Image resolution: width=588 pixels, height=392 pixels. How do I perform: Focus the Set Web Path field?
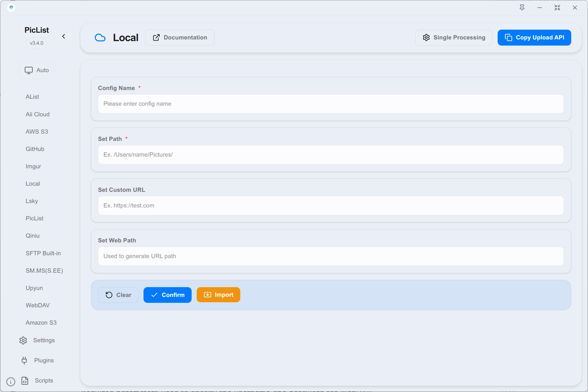tap(331, 256)
